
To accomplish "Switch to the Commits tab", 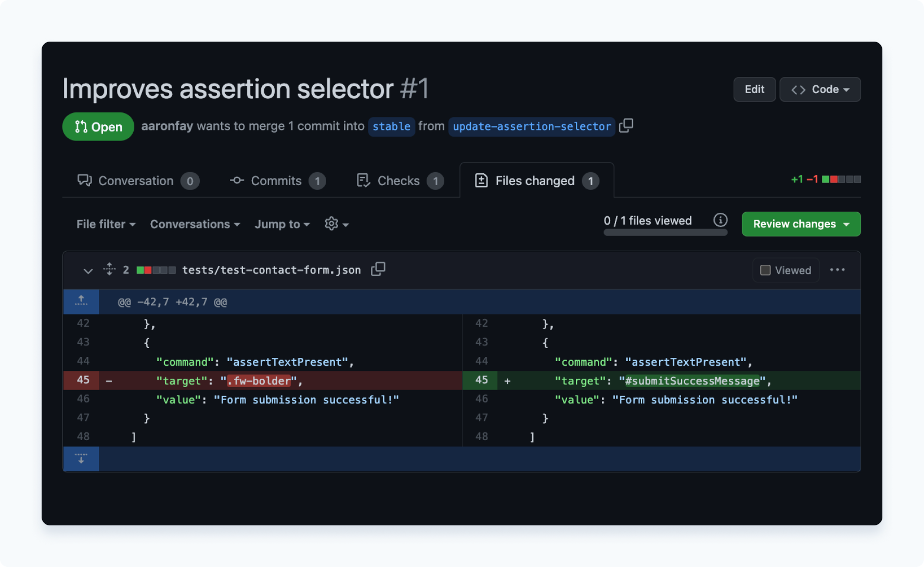I will (278, 181).
